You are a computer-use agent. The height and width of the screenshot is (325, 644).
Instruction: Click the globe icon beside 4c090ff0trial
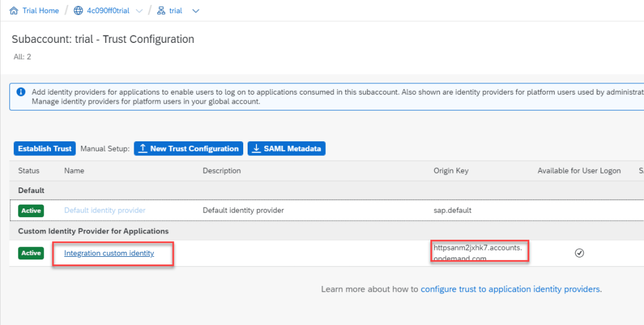(78, 11)
